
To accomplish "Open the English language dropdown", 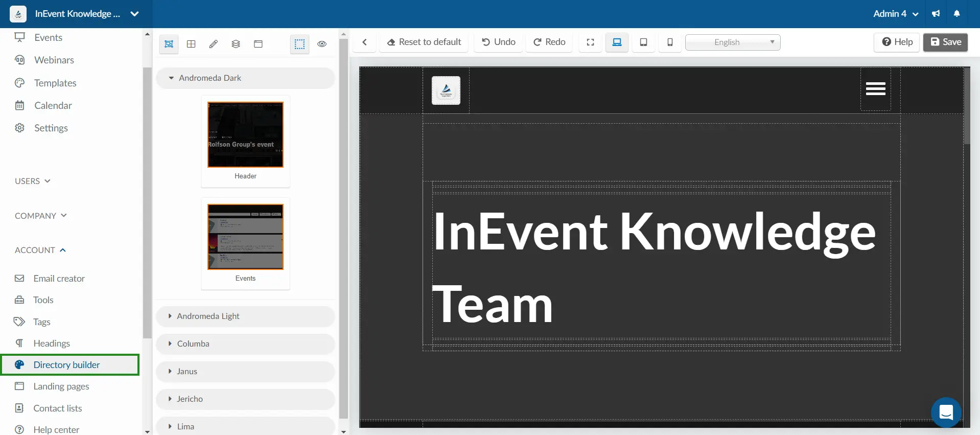I will pyautogui.click(x=733, y=42).
